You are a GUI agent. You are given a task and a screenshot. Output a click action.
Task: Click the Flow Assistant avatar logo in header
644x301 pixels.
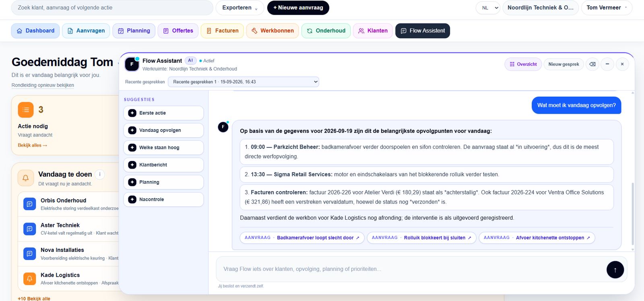132,64
